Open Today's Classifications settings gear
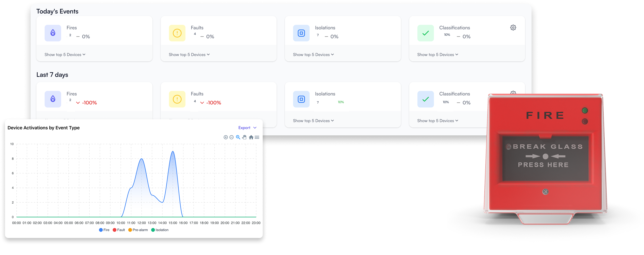This screenshot has height=255, width=644. (x=513, y=28)
